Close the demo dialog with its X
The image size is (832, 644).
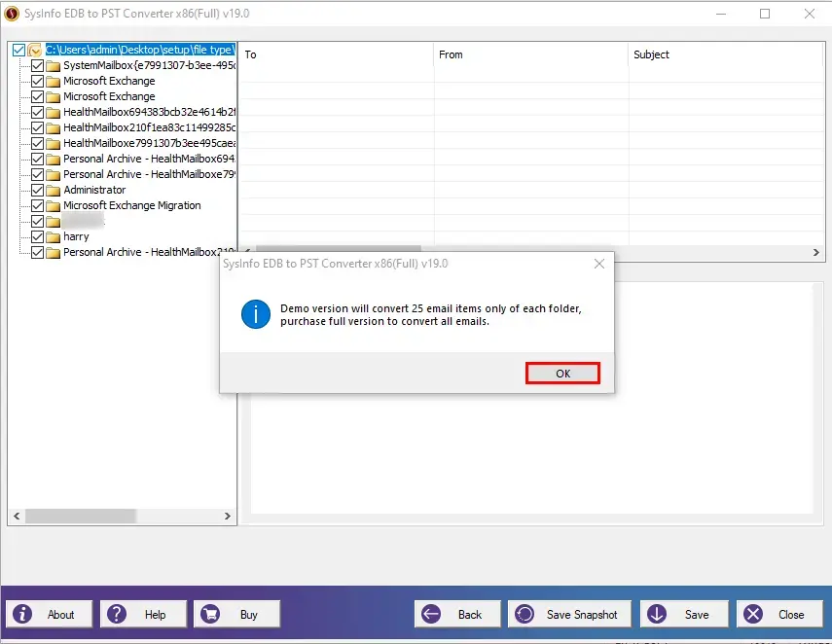pos(599,264)
